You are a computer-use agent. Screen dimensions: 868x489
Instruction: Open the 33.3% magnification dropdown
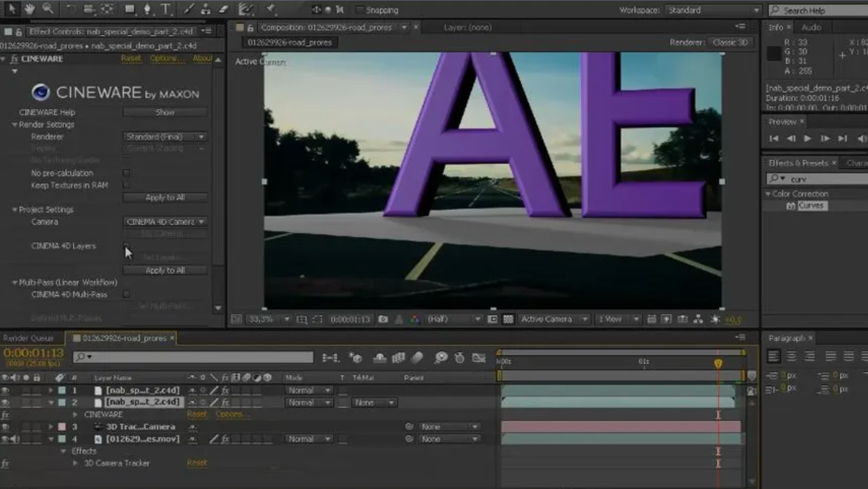[268, 319]
